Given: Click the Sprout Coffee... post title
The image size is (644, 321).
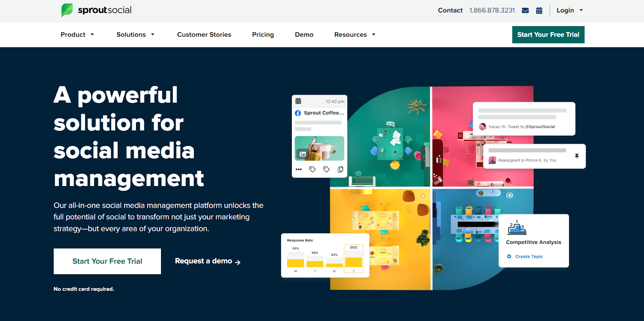Looking at the screenshot, I should [x=324, y=113].
